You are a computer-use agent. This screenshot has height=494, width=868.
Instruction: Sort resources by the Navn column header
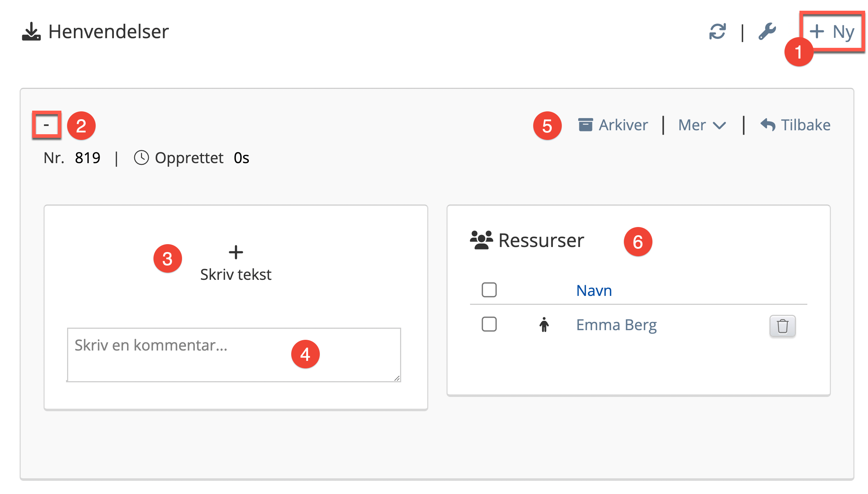[x=594, y=291]
